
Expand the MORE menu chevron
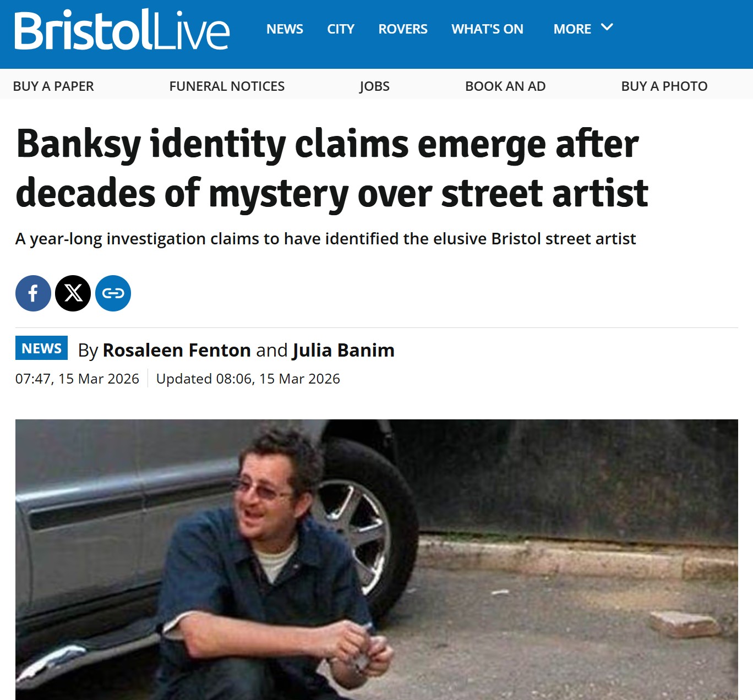point(607,28)
